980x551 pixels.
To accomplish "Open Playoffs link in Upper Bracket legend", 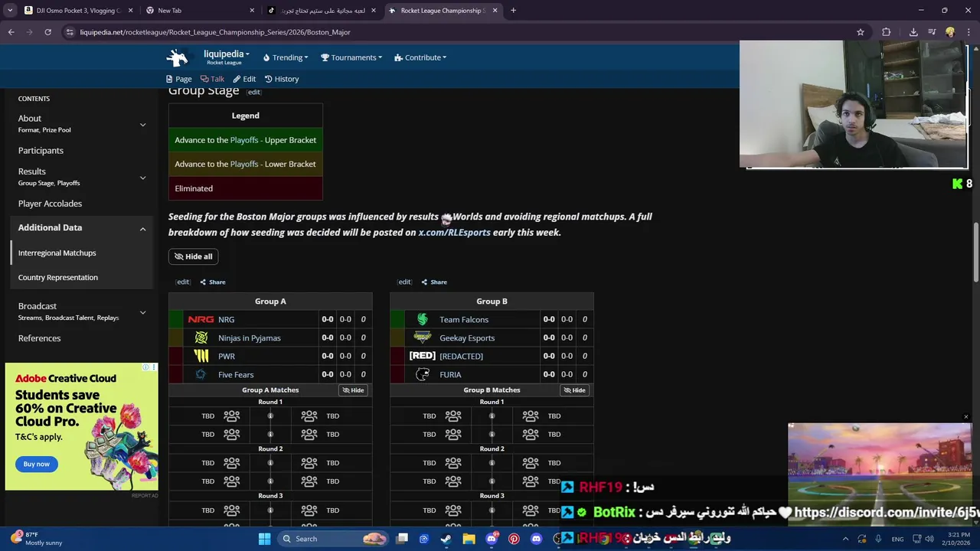I will [x=244, y=140].
